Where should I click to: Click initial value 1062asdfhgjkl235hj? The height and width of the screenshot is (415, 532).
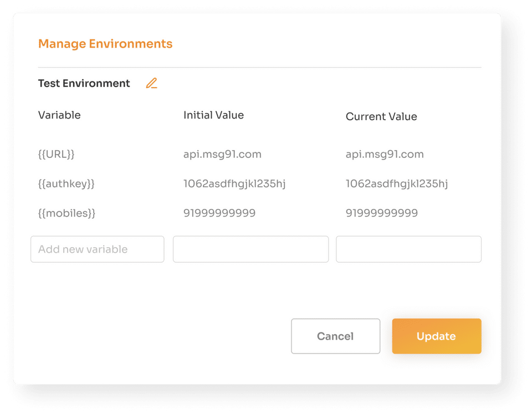[234, 183]
